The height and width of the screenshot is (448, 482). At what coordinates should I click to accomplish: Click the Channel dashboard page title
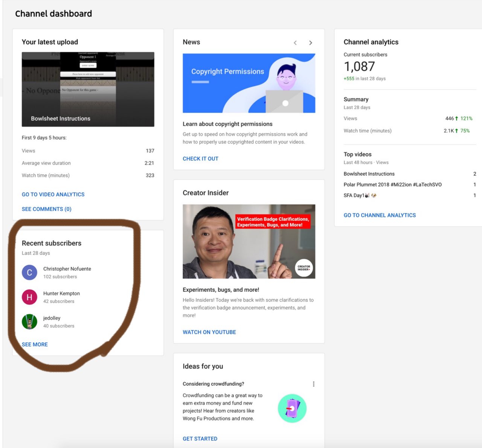coord(53,14)
